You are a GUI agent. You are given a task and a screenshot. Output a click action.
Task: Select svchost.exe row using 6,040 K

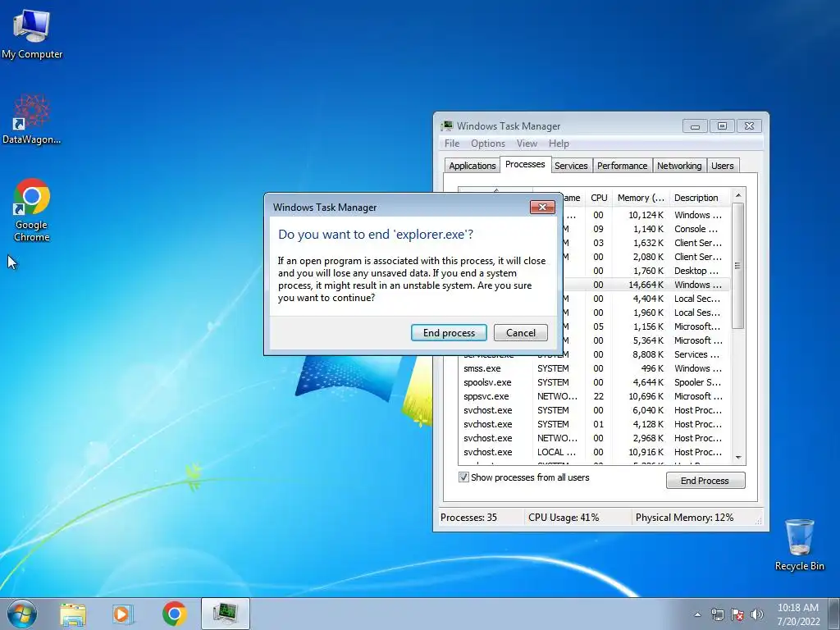[594, 410]
